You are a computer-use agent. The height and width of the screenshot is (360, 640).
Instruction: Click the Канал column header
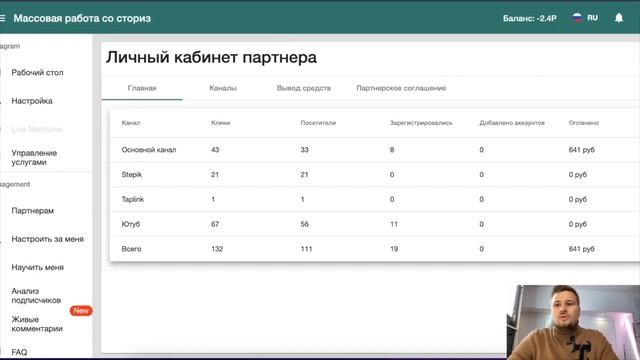(x=131, y=122)
